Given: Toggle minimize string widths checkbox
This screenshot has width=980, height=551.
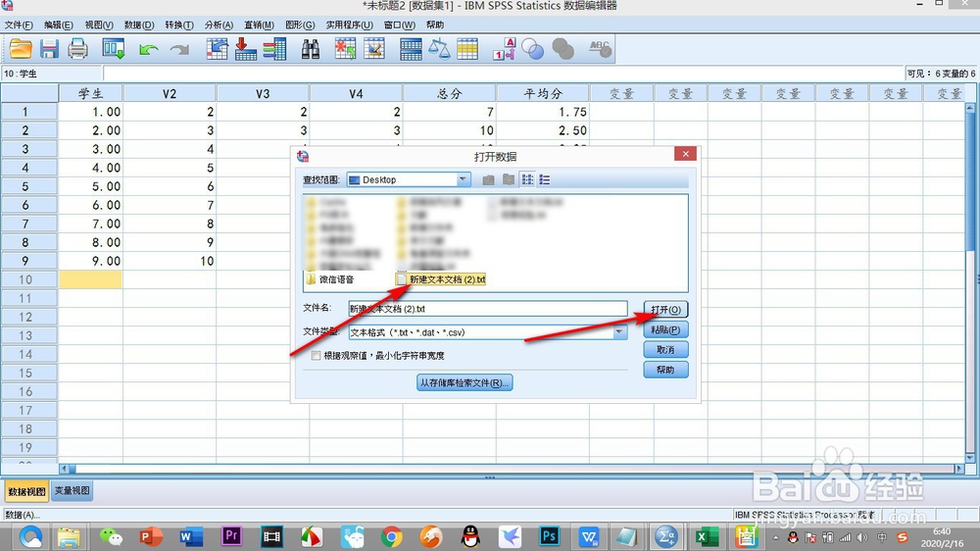Looking at the screenshot, I should (x=316, y=356).
